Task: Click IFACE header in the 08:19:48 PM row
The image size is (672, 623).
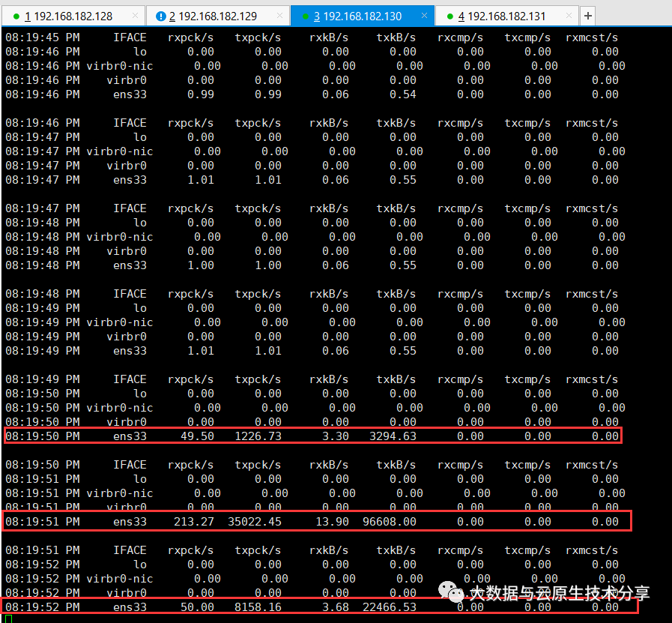Action: pyautogui.click(x=130, y=294)
